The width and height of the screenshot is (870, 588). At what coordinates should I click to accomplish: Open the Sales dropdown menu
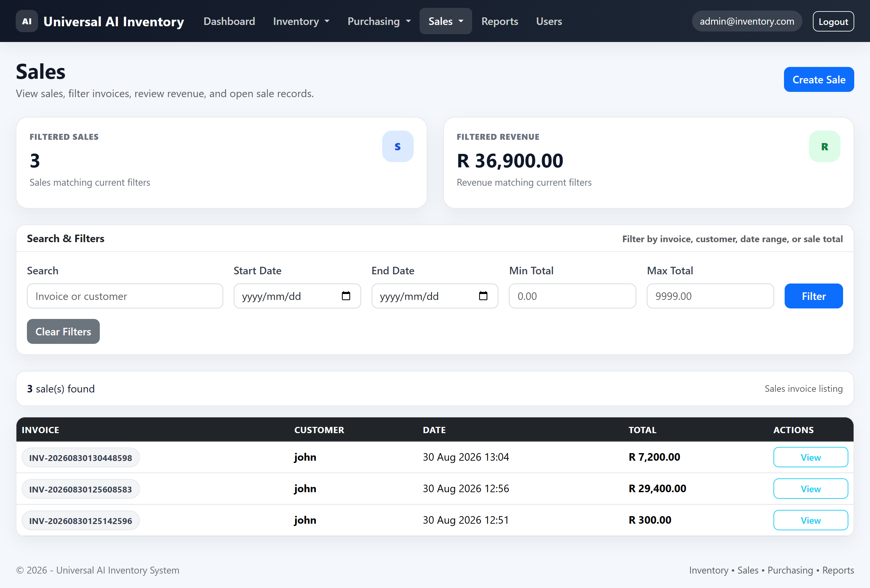pyautogui.click(x=446, y=21)
